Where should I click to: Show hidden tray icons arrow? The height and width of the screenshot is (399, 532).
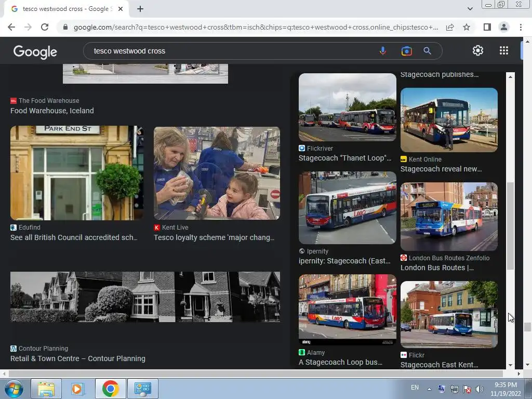[429, 389]
